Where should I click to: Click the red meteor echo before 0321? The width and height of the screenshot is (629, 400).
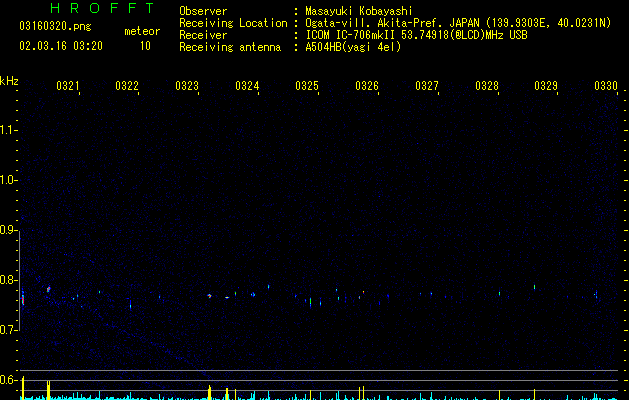tap(49, 289)
